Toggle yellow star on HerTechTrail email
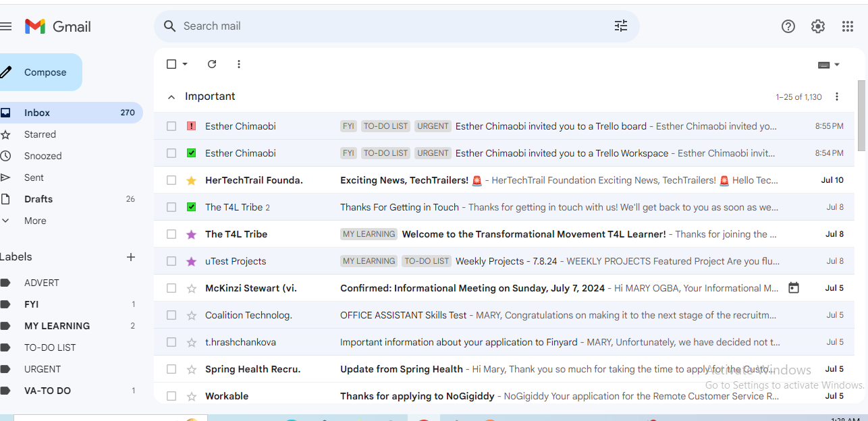868x421 pixels. [x=191, y=180]
